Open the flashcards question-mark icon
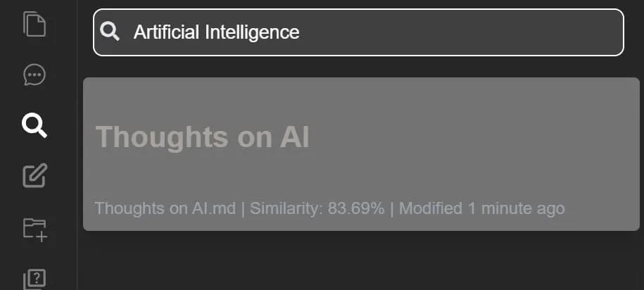Viewport: 644px width, 290px height. click(34, 279)
